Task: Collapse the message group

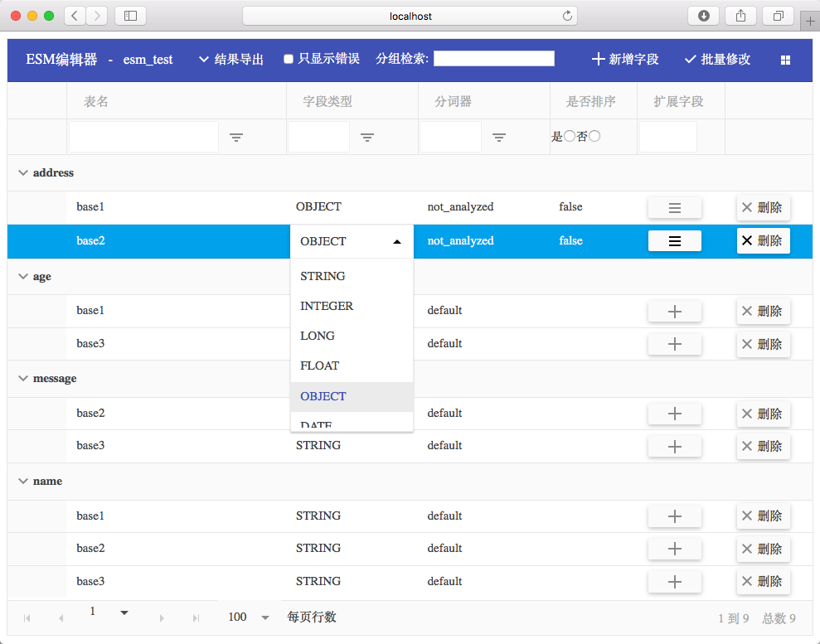Action: [x=23, y=378]
